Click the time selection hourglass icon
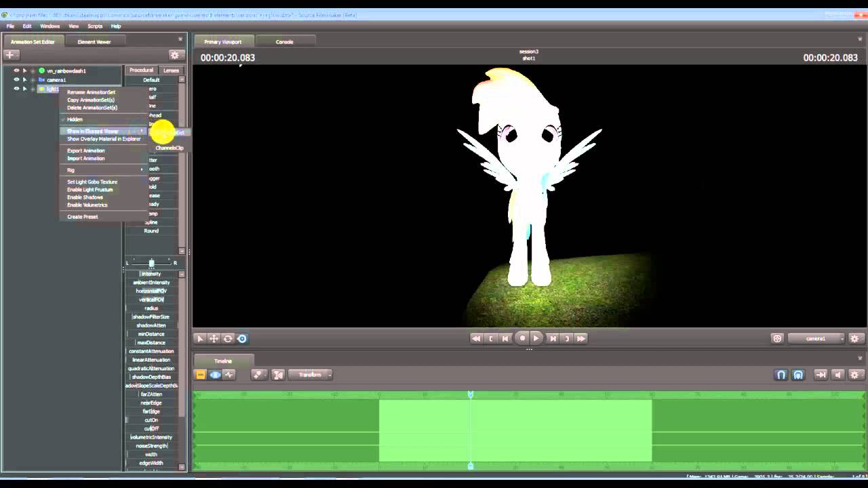868x488 pixels. [278, 374]
